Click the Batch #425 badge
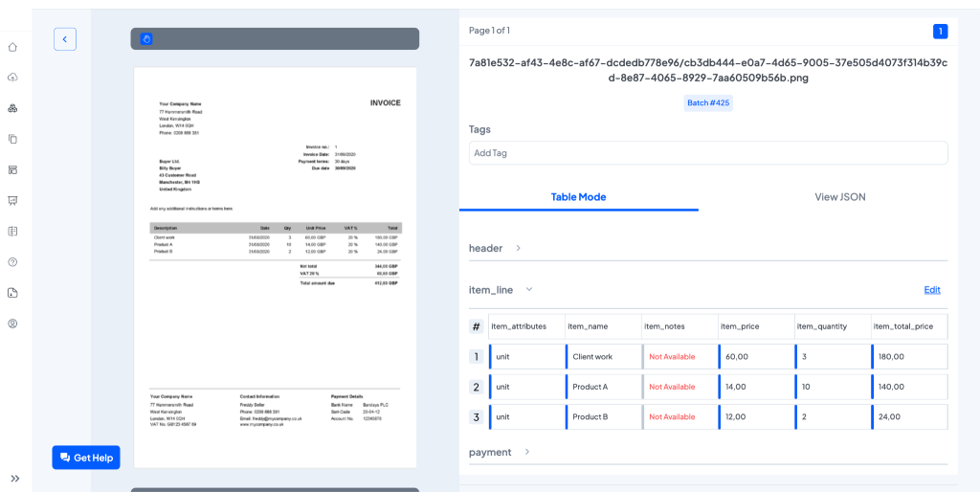 point(708,102)
